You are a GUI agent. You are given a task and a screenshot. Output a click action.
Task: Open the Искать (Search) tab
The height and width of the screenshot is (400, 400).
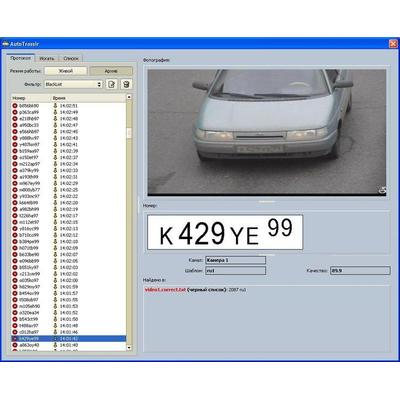pyautogui.click(x=47, y=58)
